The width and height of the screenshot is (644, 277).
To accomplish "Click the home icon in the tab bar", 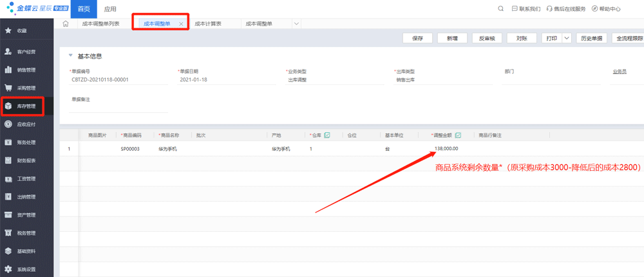I will (x=66, y=24).
